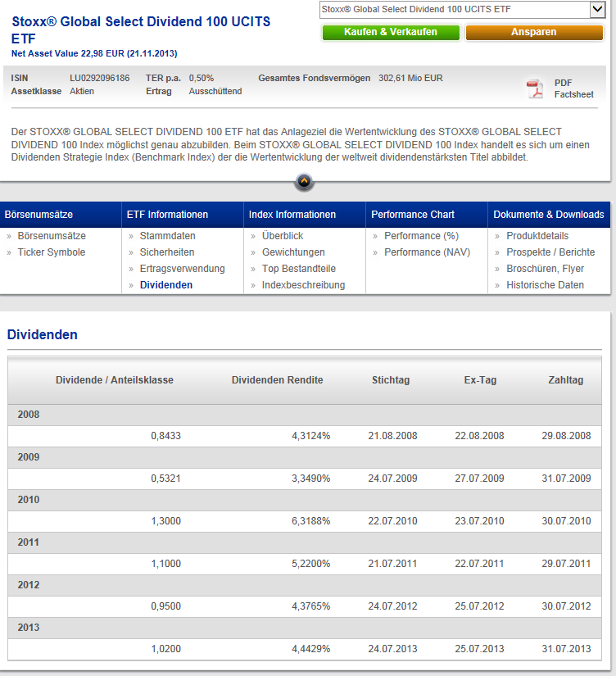Open the highlighted Dividenden link
The width and height of the screenshot is (616, 676).
(x=166, y=285)
